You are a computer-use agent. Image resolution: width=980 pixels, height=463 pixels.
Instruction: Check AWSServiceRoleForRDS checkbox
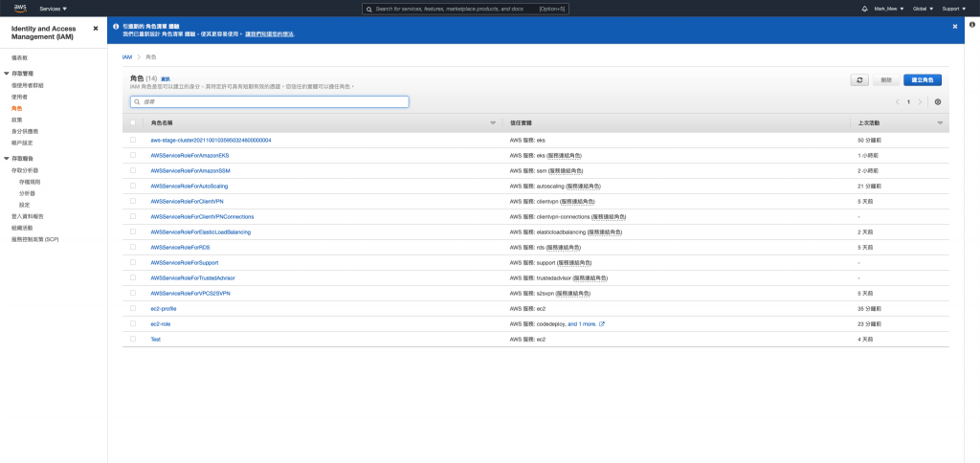click(x=132, y=247)
